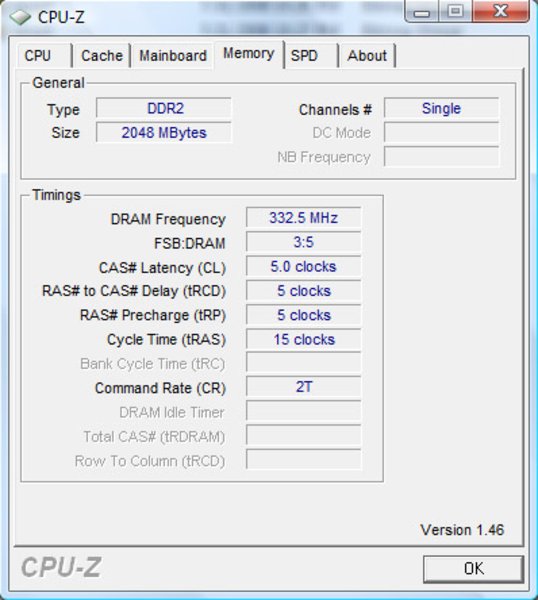The image size is (538, 600).
Task: Select the 332.5 MHz DRAM frequency value
Action: [x=303, y=218]
